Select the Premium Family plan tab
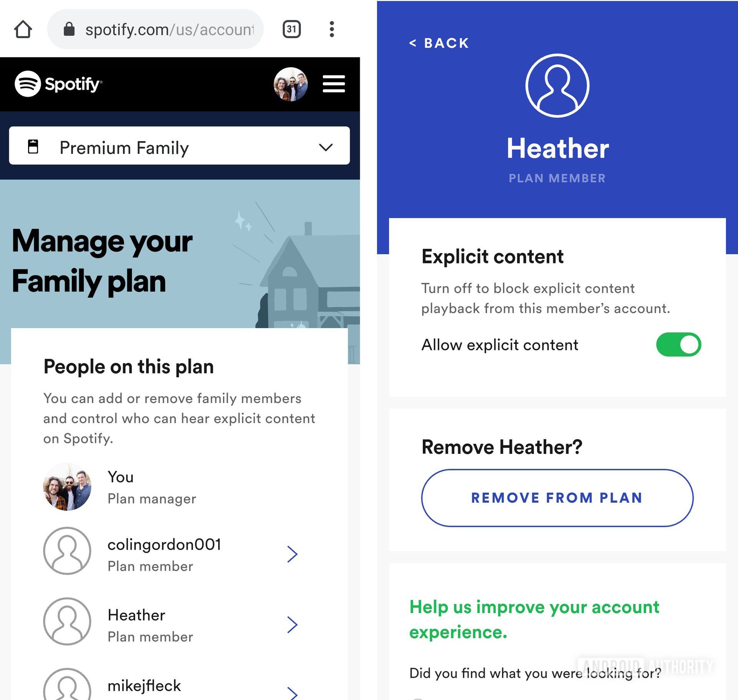The image size is (738, 700). [x=179, y=147]
